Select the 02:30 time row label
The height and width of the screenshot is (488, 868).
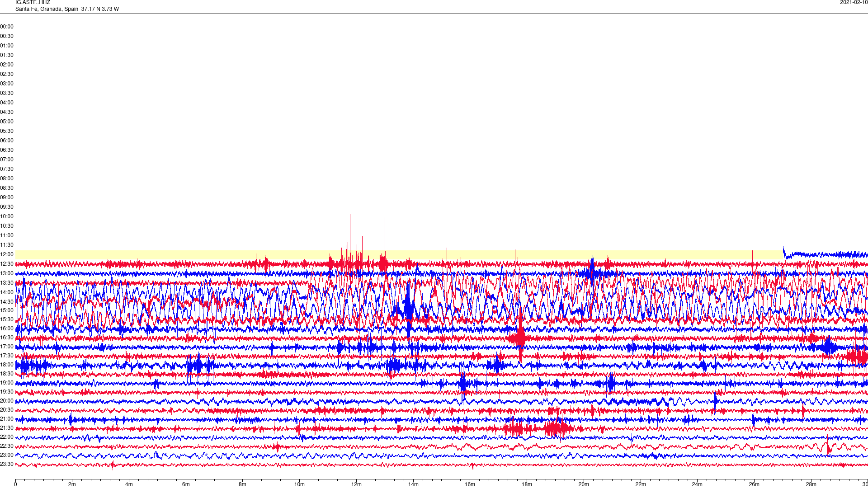point(7,74)
